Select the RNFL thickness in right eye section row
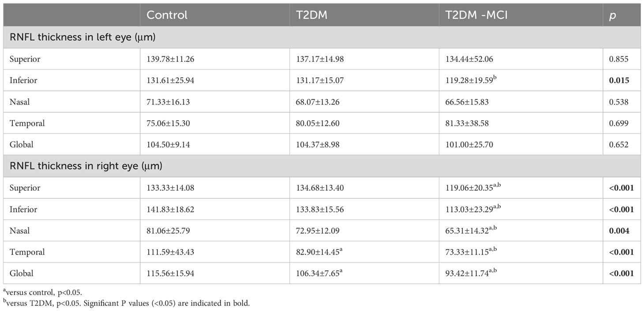 (x=322, y=166)
